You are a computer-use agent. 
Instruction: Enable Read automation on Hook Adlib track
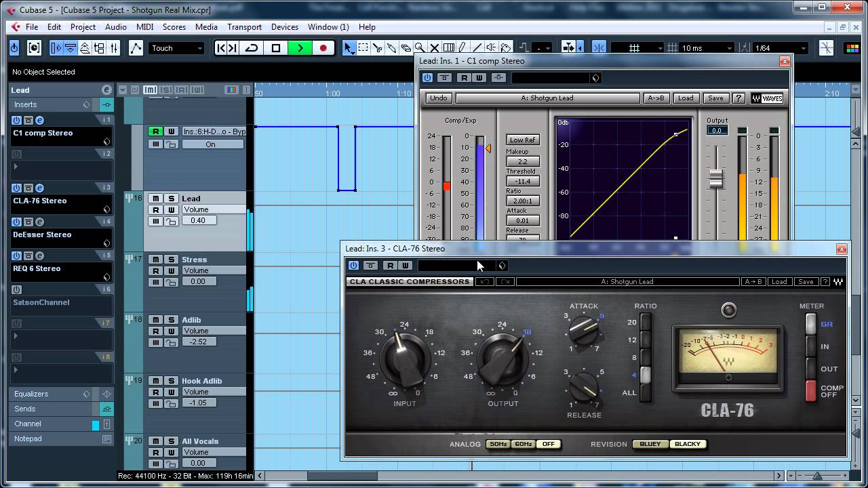tap(156, 392)
